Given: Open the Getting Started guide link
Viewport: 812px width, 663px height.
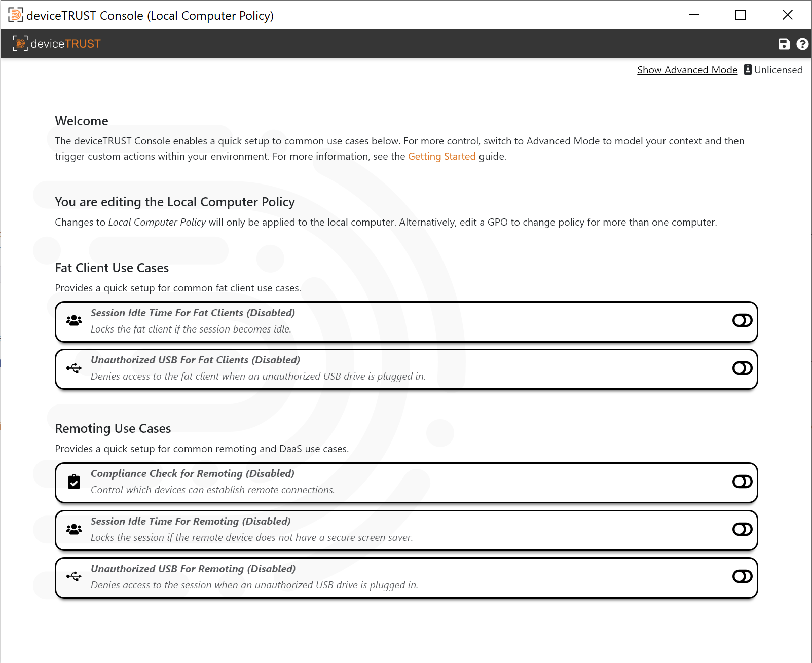Looking at the screenshot, I should pyautogui.click(x=441, y=156).
